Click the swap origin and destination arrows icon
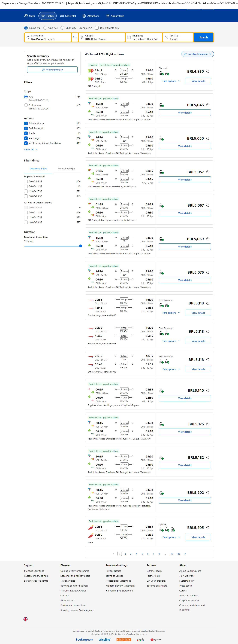This screenshot has height=644, width=238. click(x=75, y=38)
